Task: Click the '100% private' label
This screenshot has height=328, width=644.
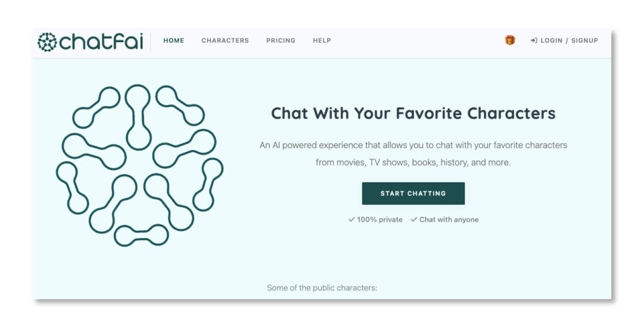Action: coord(380,220)
